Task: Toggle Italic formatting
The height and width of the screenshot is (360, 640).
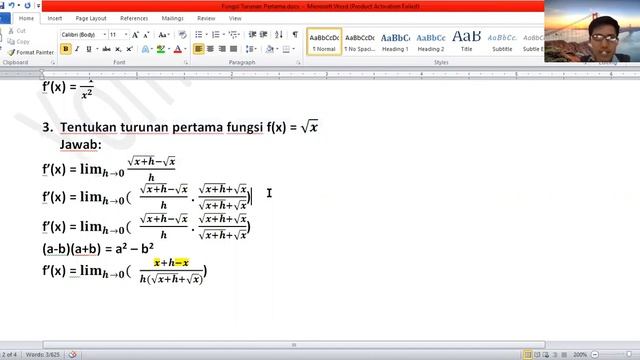Action: click(77, 49)
